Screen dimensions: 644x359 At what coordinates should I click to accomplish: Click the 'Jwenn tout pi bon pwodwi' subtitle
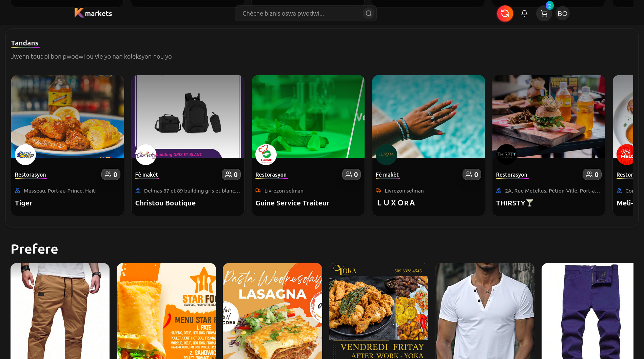(91, 57)
